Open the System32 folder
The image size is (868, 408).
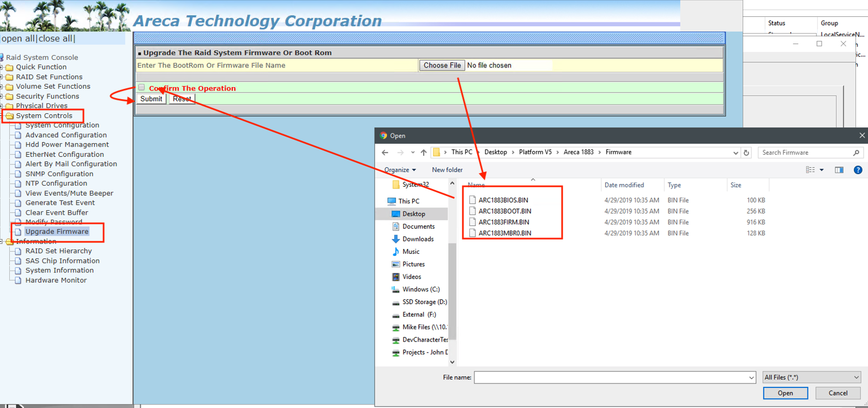click(x=415, y=185)
